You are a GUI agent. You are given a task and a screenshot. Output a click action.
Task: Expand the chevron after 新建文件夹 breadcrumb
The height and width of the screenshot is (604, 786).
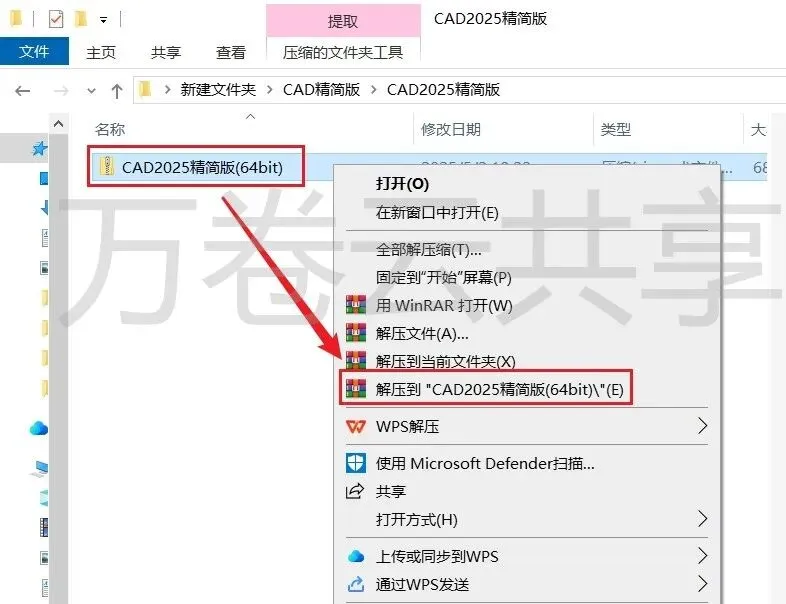[270, 90]
